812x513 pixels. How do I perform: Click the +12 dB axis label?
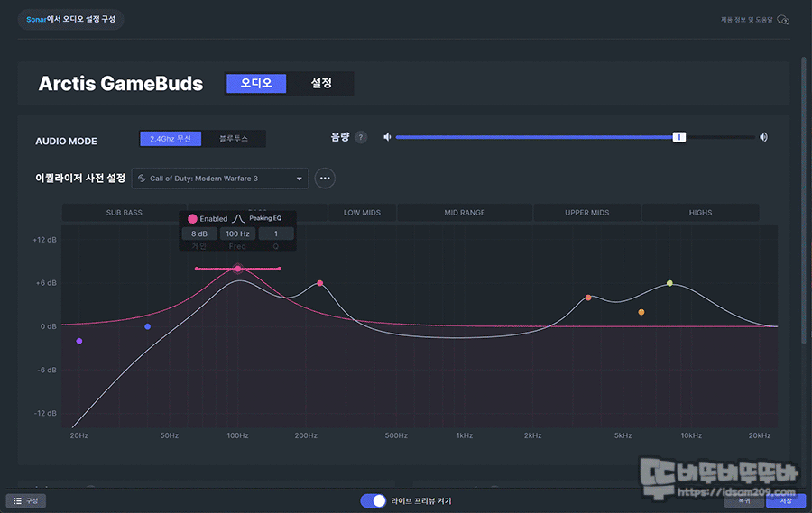[44, 240]
